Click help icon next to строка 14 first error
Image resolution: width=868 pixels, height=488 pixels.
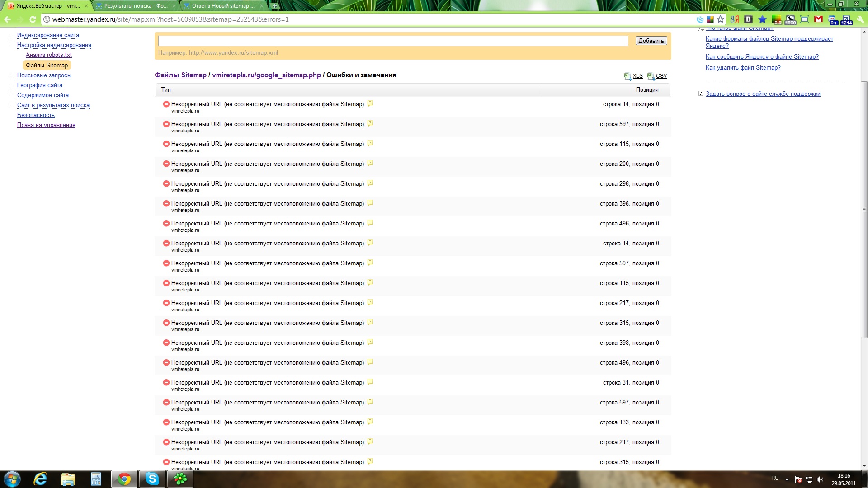coord(370,103)
